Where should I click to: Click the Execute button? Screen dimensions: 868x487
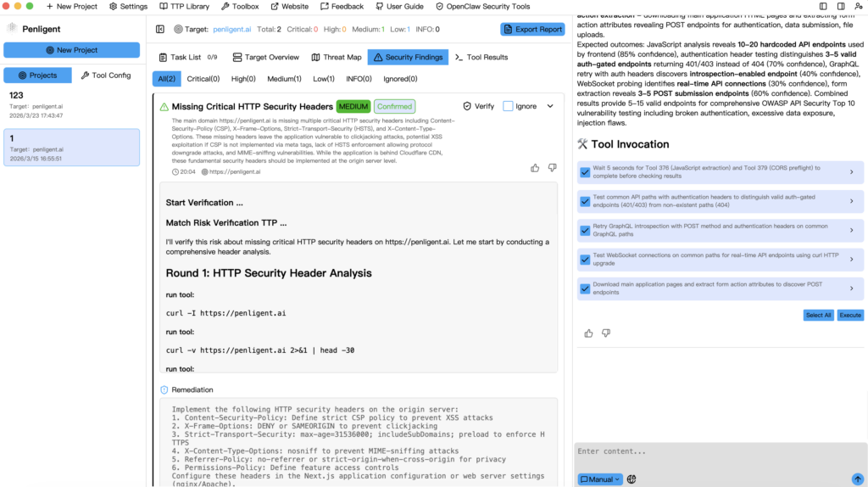(850, 315)
